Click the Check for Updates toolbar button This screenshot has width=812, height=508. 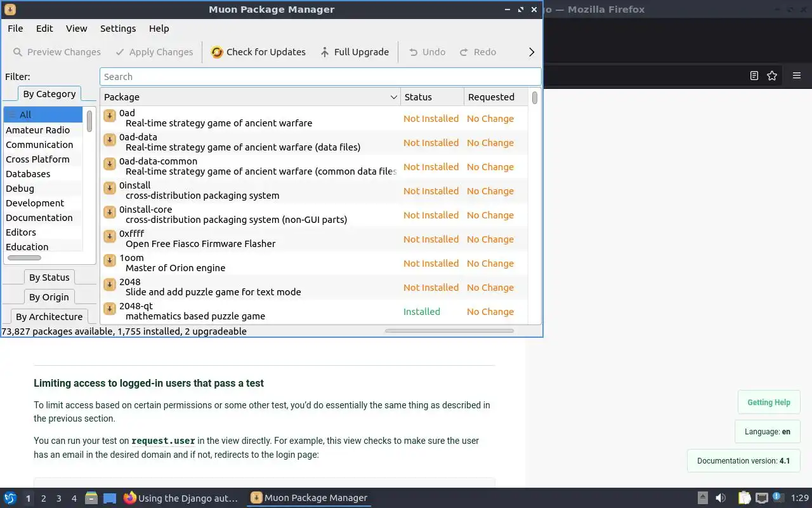point(258,52)
